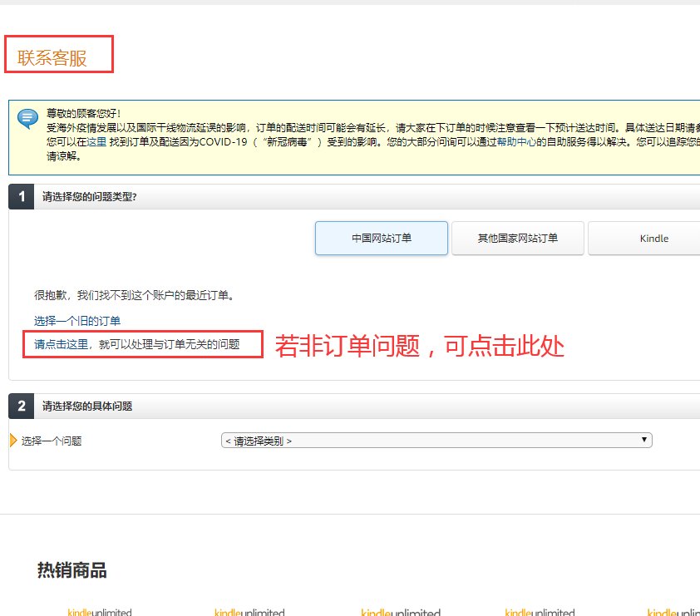Click the orange arrow beside 选择一个问题

(x=13, y=441)
